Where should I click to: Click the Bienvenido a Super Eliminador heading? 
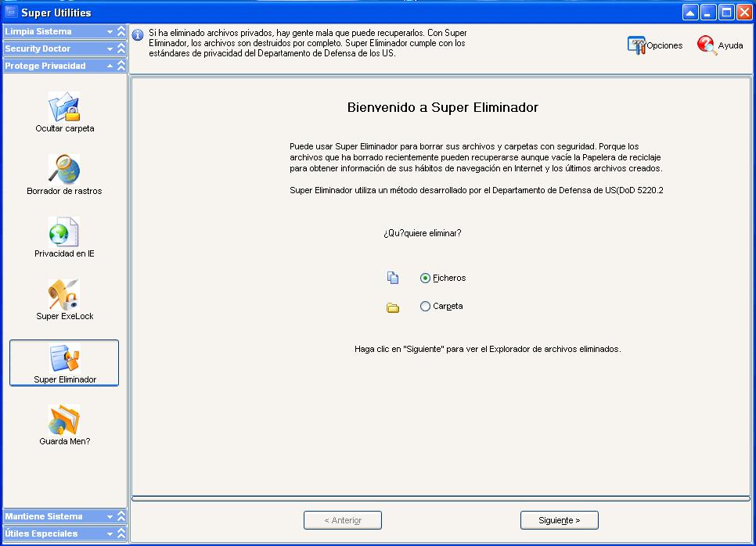pos(443,107)
